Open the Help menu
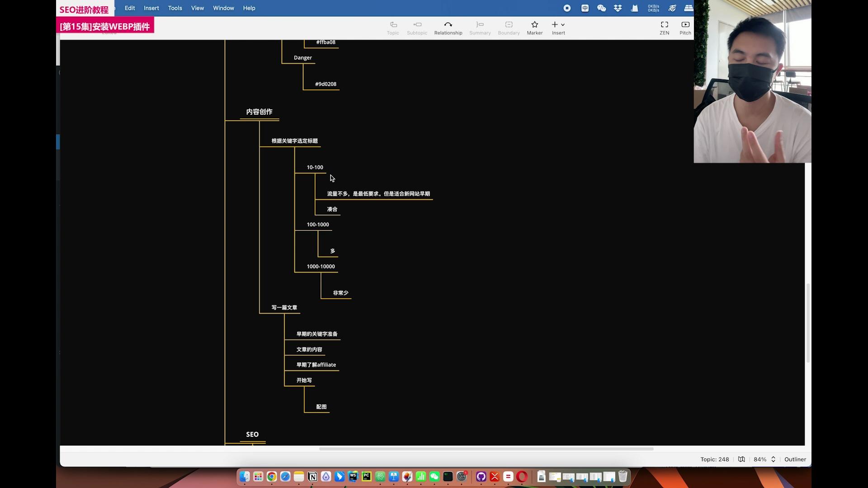868x488 pixels. click(249, 8)
